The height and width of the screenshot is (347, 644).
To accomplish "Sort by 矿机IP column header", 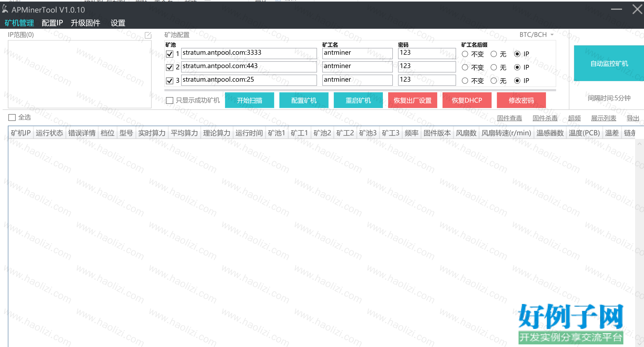I will 21,133.
